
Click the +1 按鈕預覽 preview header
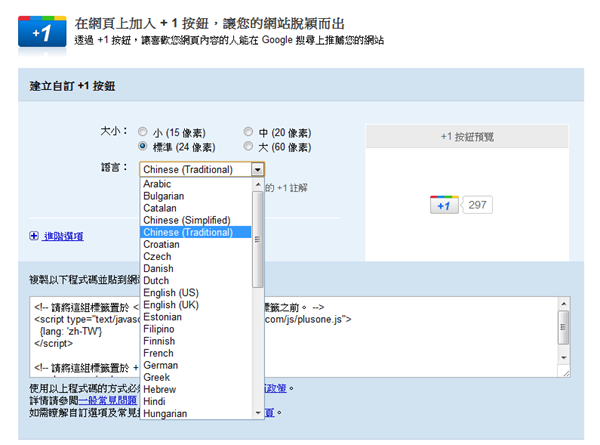click(467, 137)
